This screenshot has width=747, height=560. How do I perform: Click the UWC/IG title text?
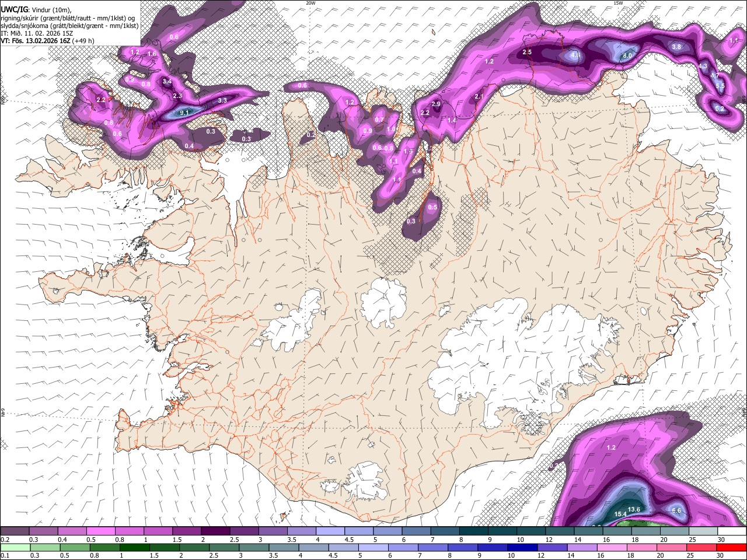point(13,9)
